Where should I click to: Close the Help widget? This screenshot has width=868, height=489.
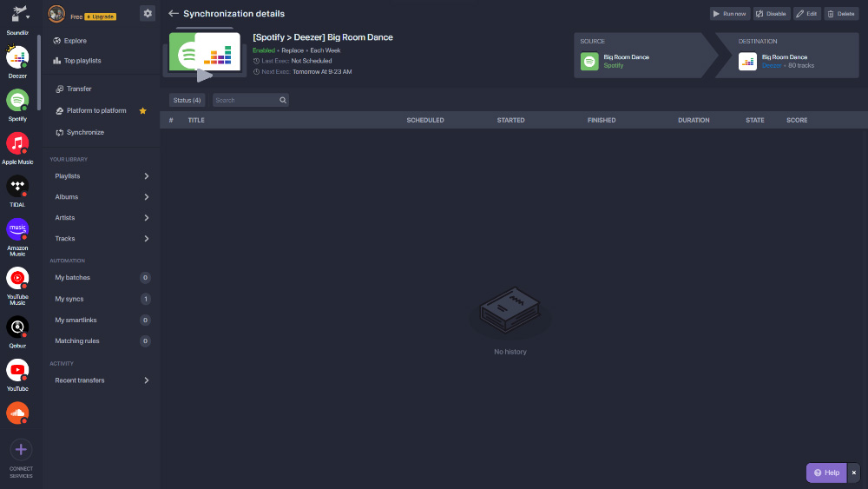pos(853,473)
